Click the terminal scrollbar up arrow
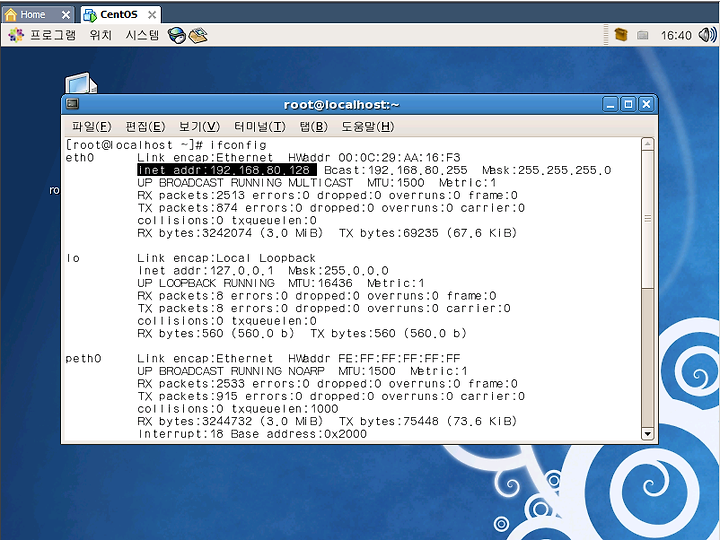 (647, 144)
